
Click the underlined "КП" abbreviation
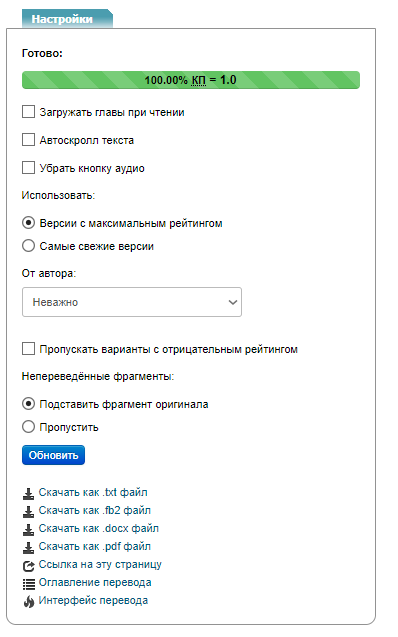tap(199, 80)
